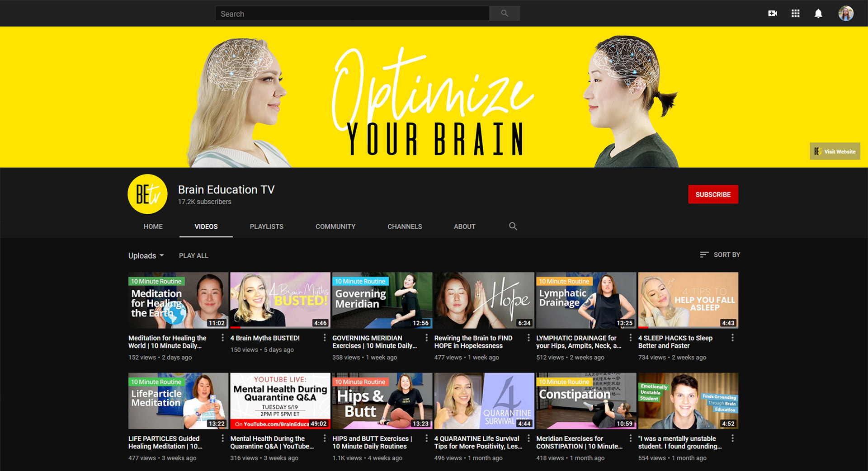Viewport: 868px width, 471px height.
Task: Open options menu for 4 SLEEP HACKS video
Action: 732,338
